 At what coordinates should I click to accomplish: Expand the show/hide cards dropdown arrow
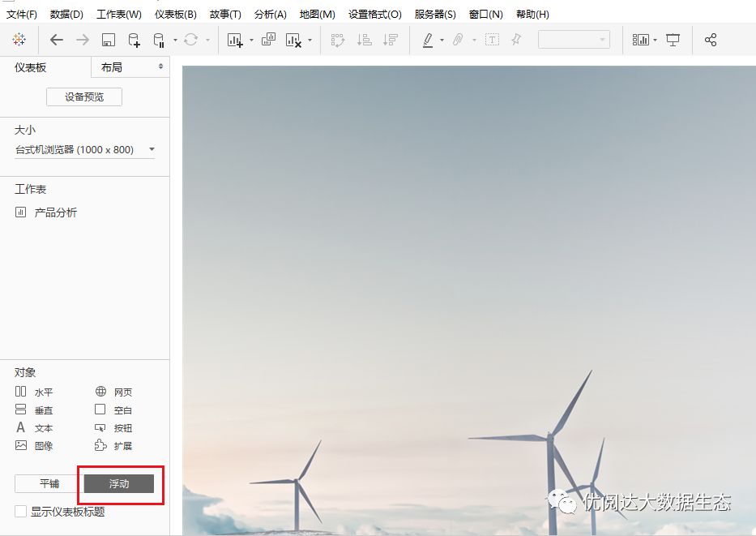(655, 40)
